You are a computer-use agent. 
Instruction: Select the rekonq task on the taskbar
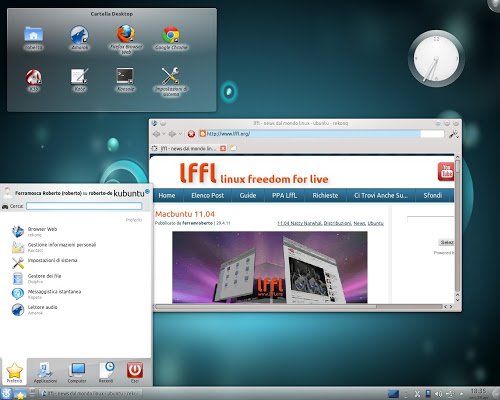[90, 394]
